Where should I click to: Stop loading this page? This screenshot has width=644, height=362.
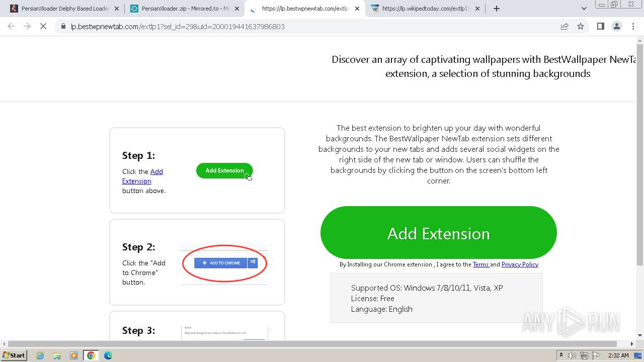43,26
